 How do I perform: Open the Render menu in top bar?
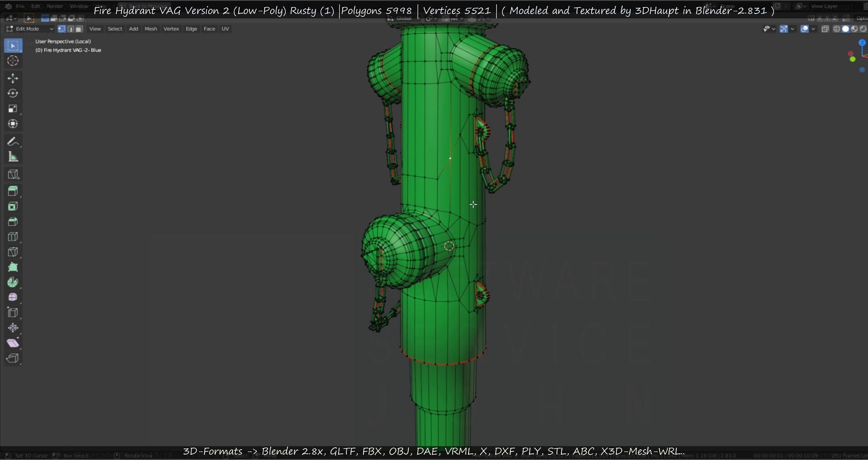(x=55, y=6)
